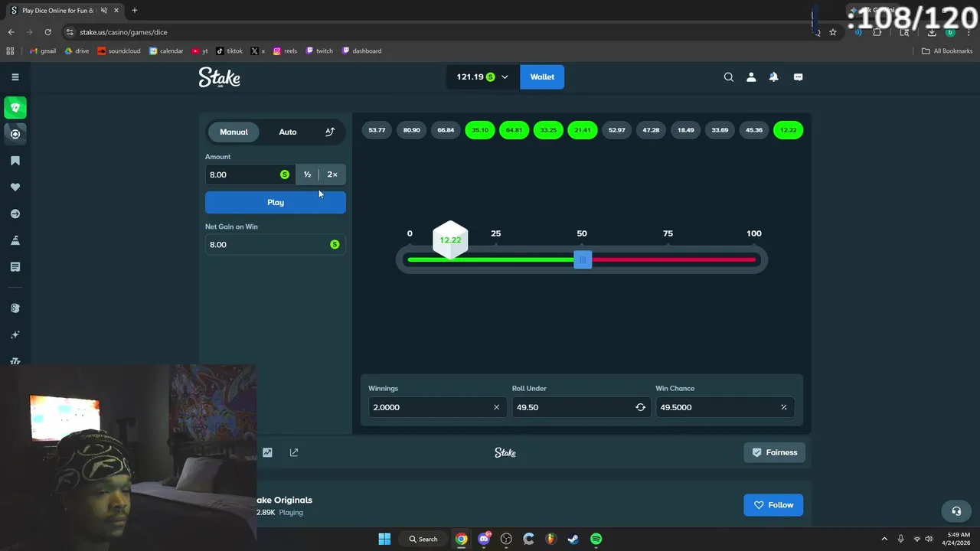Open the live stats chart icon
The image size is (980, 551).
click(267, 452)
